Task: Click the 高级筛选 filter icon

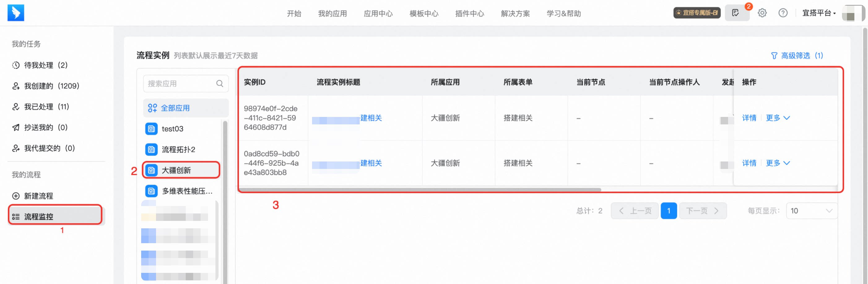Action: [x=774, y=56]
